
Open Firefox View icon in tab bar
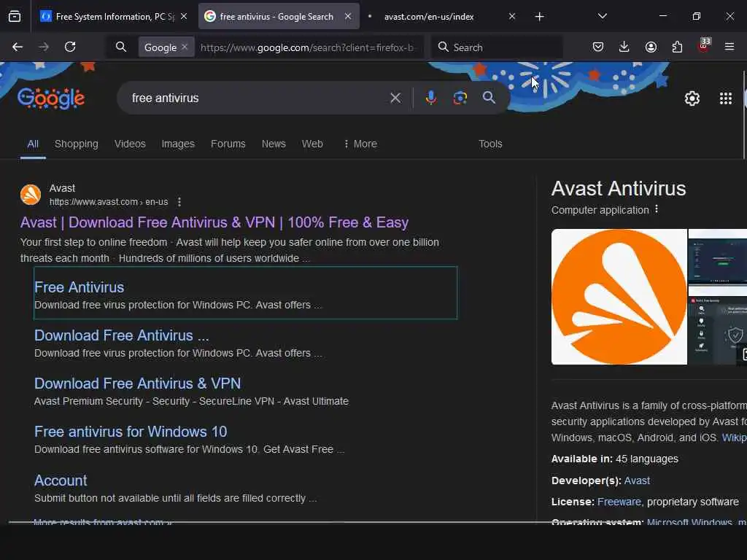(x=15, y=17)
